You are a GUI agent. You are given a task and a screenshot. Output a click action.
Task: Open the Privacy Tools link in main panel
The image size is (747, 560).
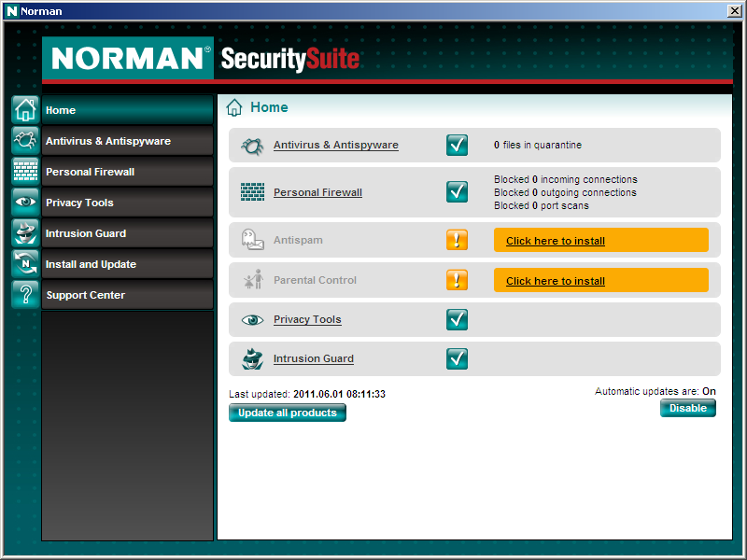[307, 319]
